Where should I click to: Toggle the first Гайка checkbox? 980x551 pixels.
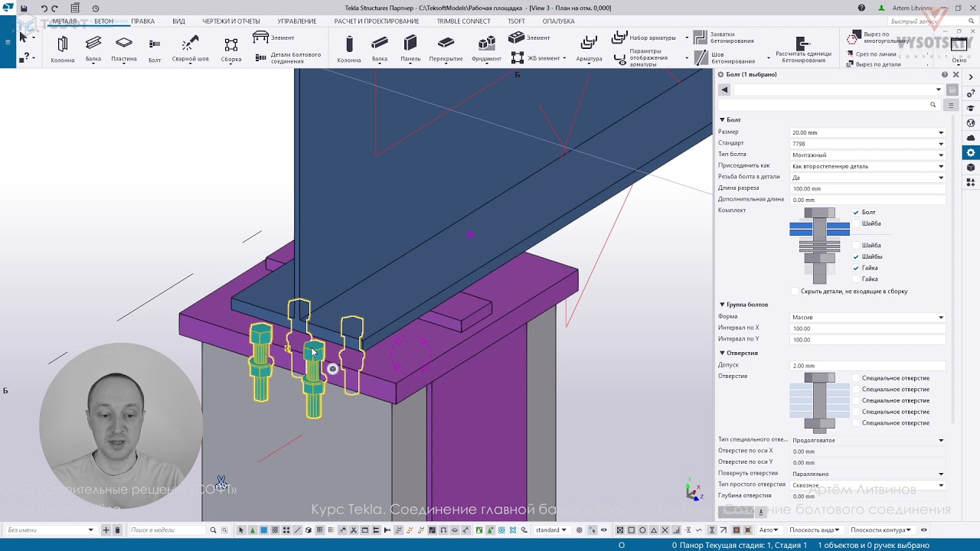tap(856, 268)
